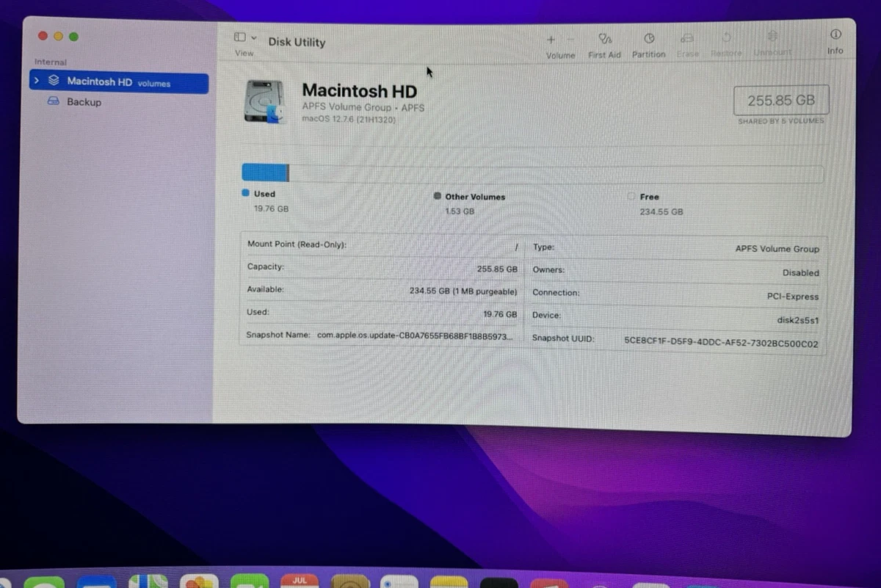Click the white Free legend swatch
Screen dimensions: 881x588
(x=632, y=196)
